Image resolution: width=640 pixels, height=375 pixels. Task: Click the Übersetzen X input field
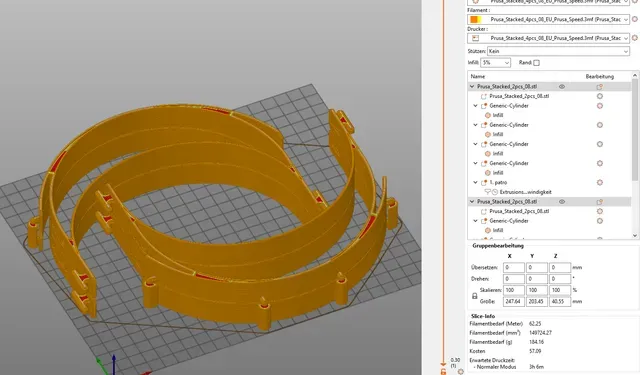click(513, 268)
